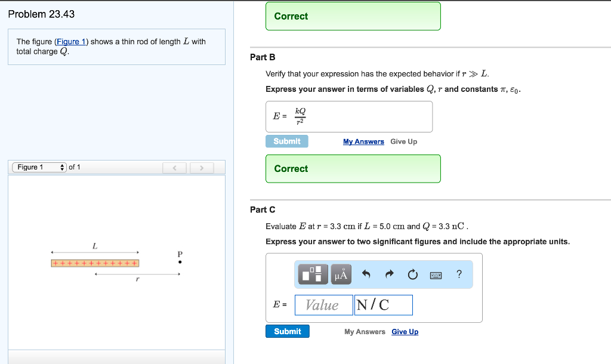Select the units (μÅ) icon

tap(340, 274)
